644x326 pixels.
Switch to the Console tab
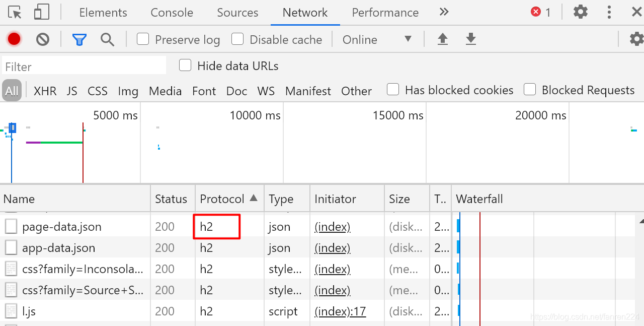pos(172,13)
